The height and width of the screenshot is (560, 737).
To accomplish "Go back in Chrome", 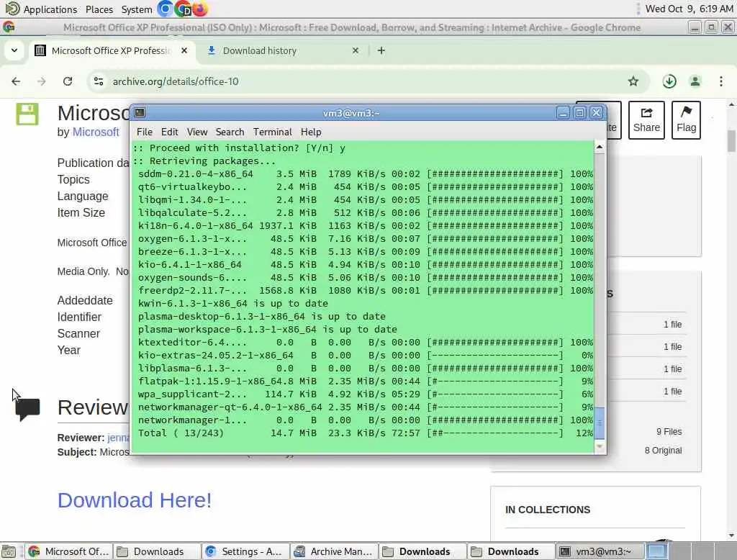I will pyautogui.click(x=16, y=81).
